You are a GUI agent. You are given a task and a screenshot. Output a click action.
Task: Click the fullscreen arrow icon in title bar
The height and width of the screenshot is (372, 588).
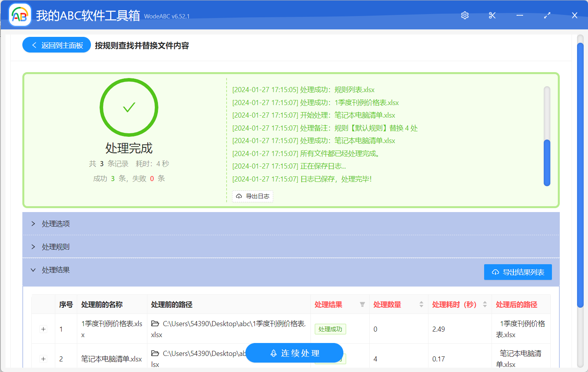pos(547,15)
